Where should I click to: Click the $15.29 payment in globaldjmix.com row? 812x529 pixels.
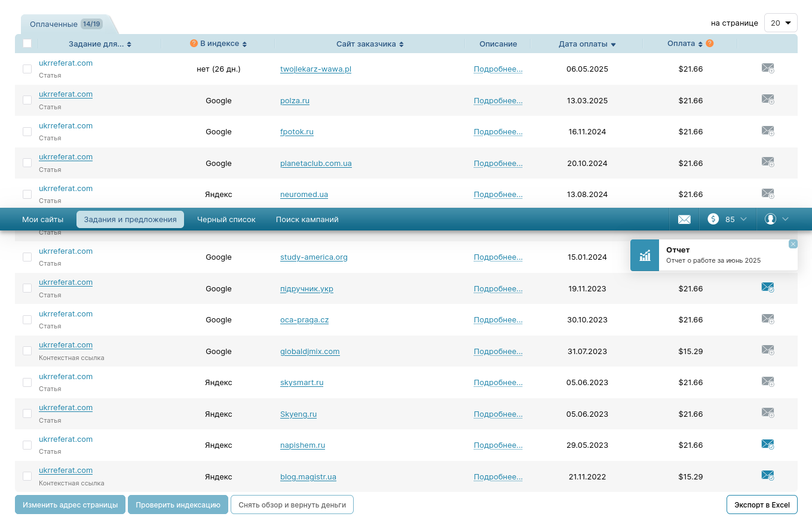coord(691,352)
